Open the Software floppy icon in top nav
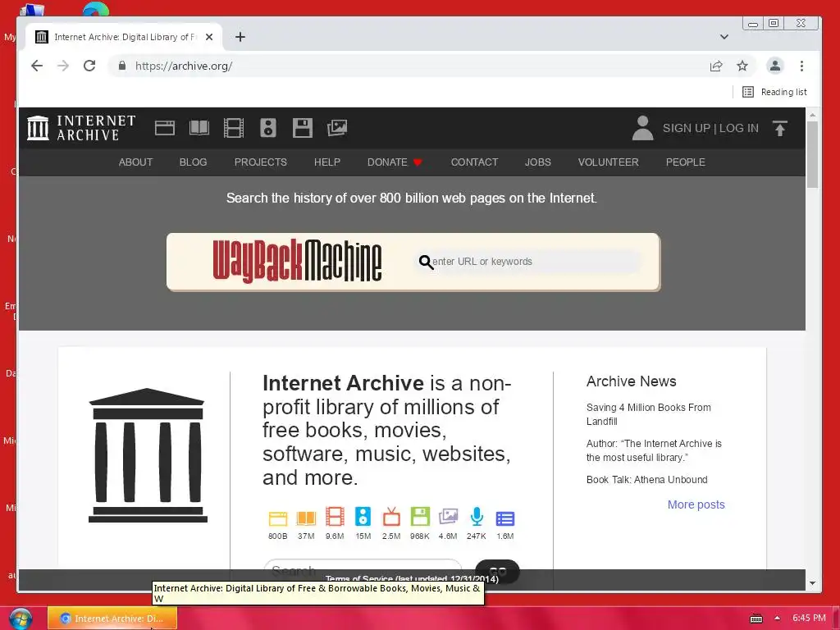Image resolution: width=840 pixels, height=630 pixels. pos(302,128)
